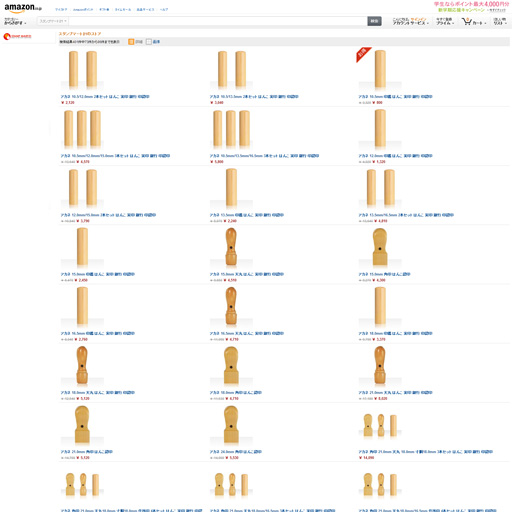Click the search submit button
This screenshot has width=512, height=512.
click(374, 21)
